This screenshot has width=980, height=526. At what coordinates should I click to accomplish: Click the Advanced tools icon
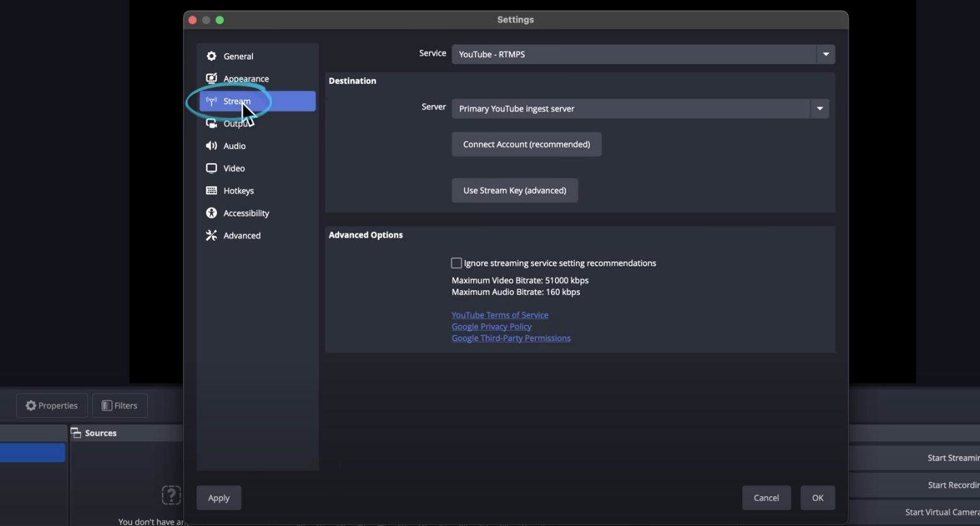(211, 235)
